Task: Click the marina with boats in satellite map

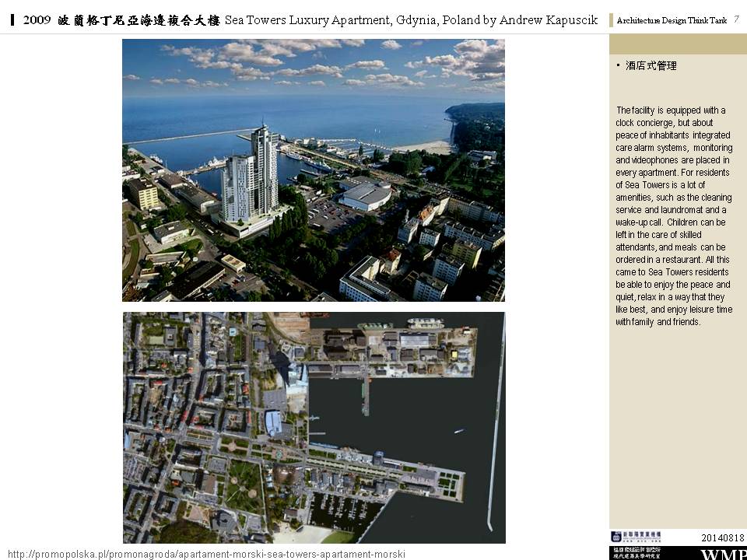Action: 342,509
